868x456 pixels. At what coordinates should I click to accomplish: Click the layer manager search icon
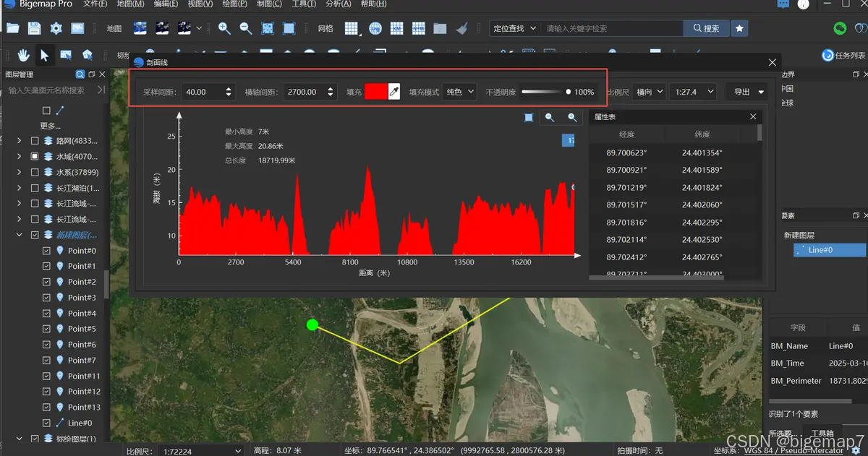click(x=80, y=74)
